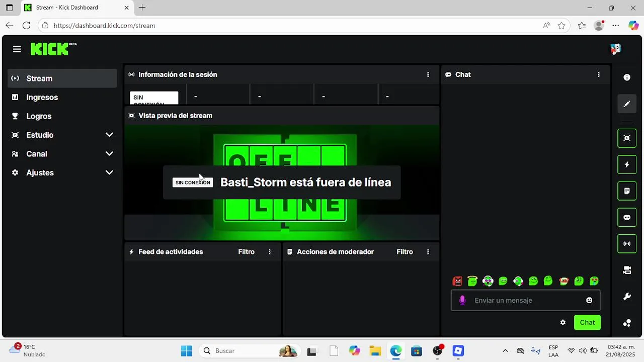Insert the green emote with red heart eyes
Viewport: 644px width, 362px height.
pyautogui.click(x=594, y=281)
